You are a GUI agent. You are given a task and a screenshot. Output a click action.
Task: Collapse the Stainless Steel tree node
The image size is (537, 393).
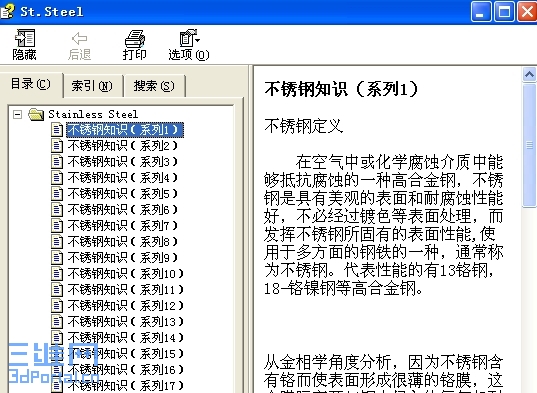point(17,114)
